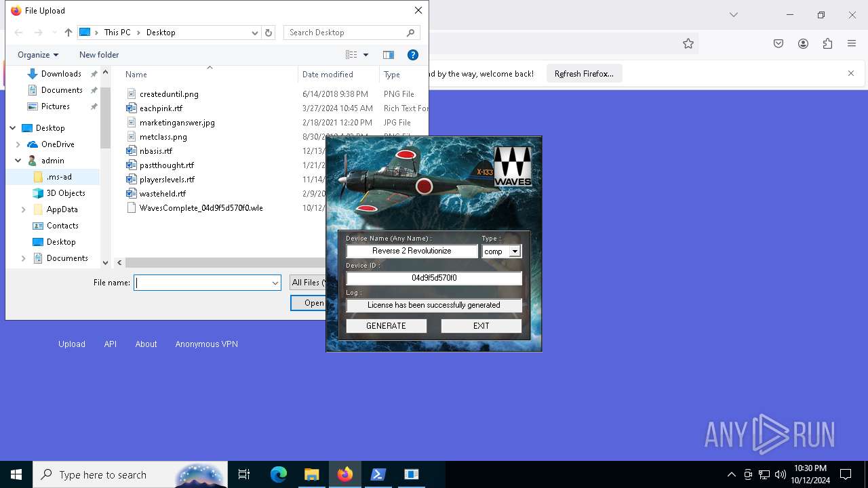This screenshot has width=868, height=488.
Task: Open Firefox application menu
Action: click(x=852, y=43)
